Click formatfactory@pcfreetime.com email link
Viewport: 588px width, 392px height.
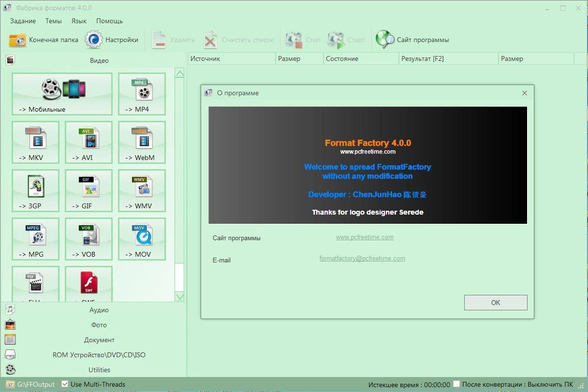pyautogui.click(x=362, y=259)
